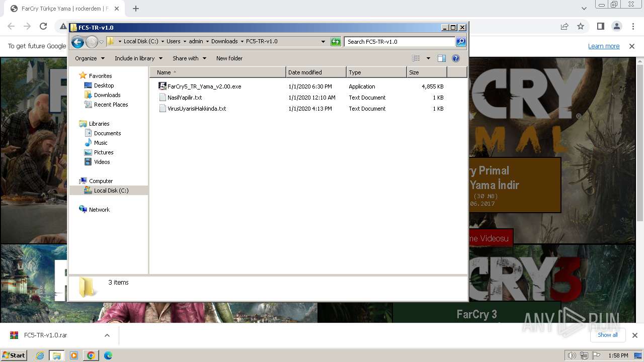Click Downloads in the address breadcrumb
The width and height of the screenshot is (644, 362).
point(224,42)
